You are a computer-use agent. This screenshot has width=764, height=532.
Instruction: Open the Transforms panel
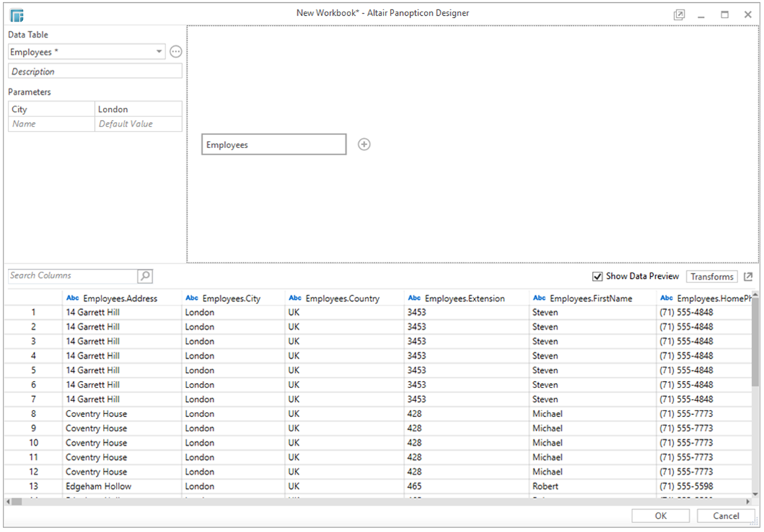711,277
